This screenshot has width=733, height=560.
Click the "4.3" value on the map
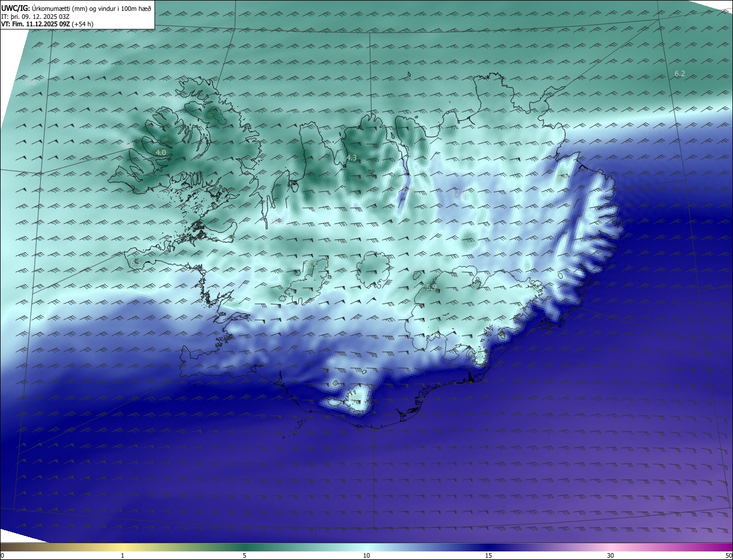tap(352, 157)
